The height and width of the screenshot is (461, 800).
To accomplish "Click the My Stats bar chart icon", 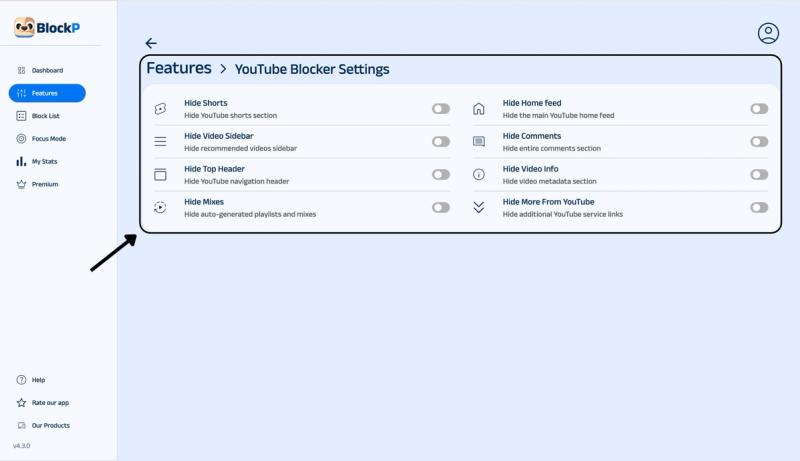I will tap(21, 161).
